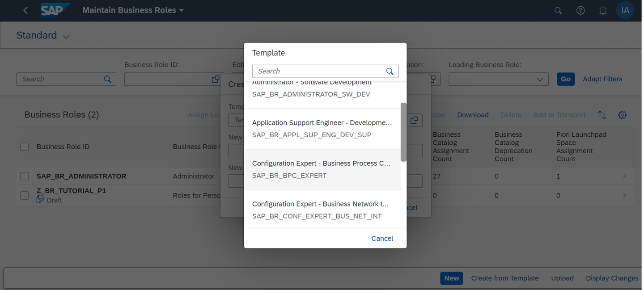The height and width of the screenshot is (290, 644).
Task: Click the SAP logo
Action: (55, 10)
